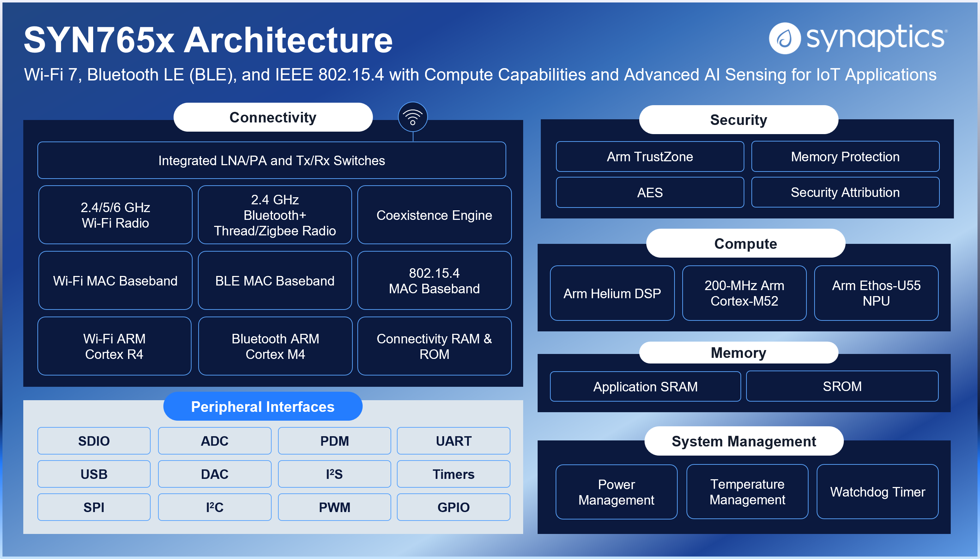
Task: Click the Security section label
Action: tap(738, 120)
